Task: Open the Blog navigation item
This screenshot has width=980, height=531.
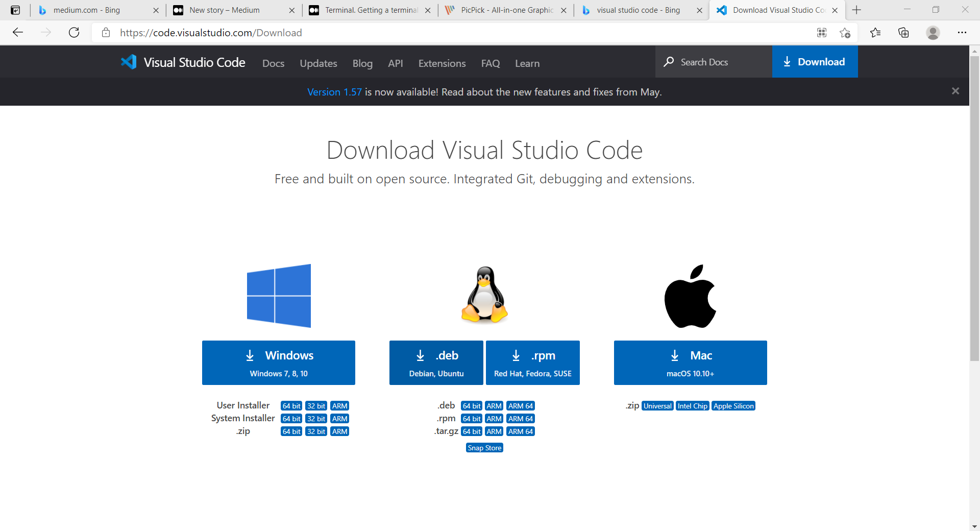Action: (x=362, y=63)
